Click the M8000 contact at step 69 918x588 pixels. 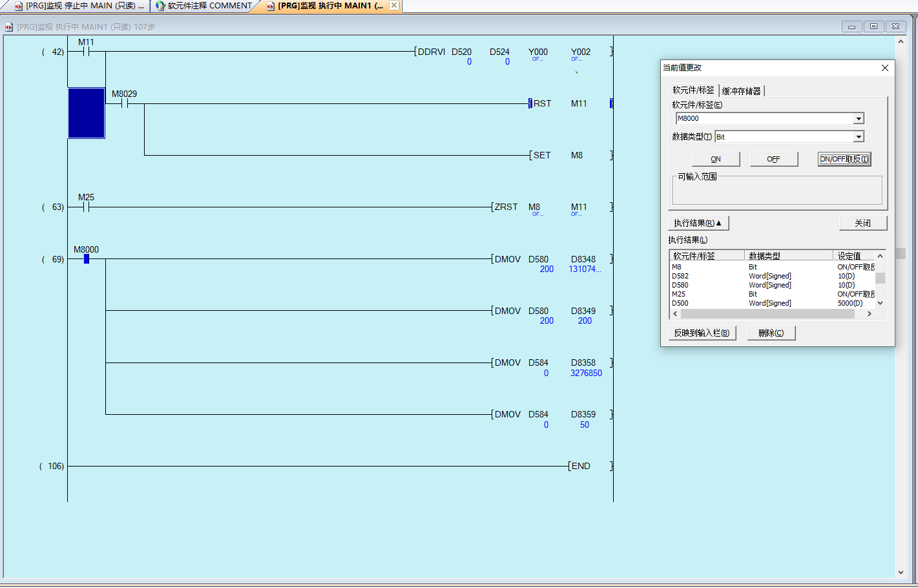pyautogui.click(x=86, y=259)
